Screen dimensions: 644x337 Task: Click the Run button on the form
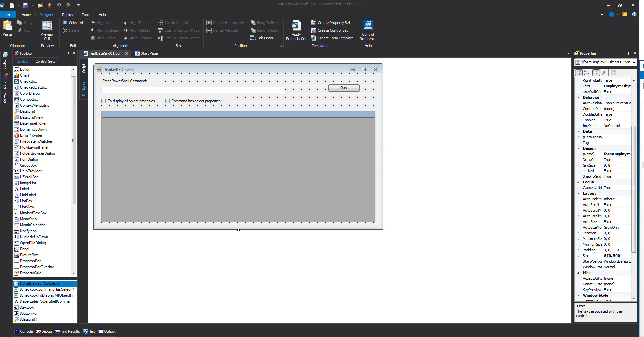344,88
